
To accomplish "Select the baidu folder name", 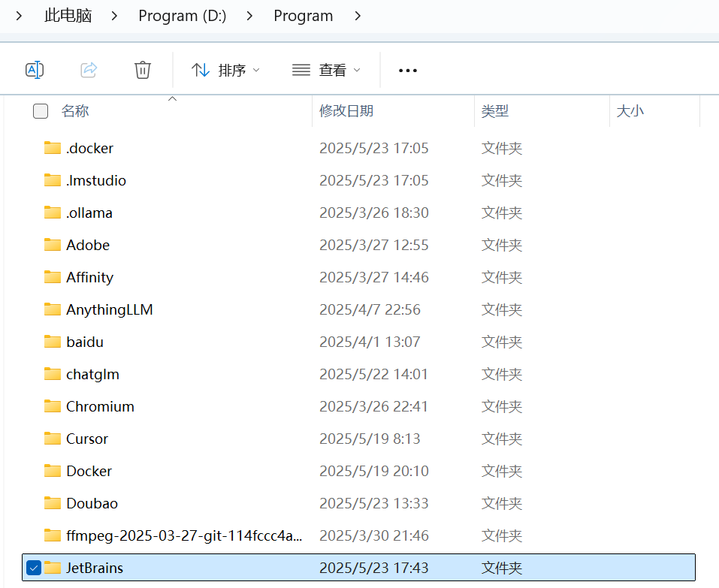I will coord(84,342).
